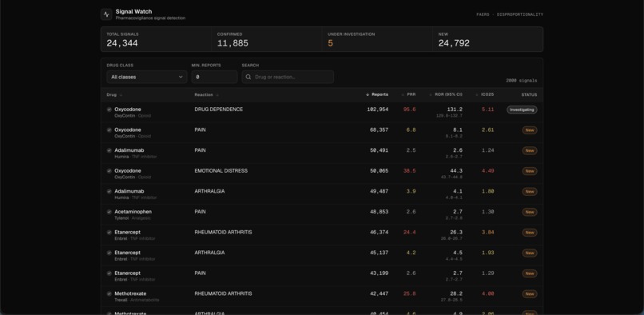Click the 102,954 reports value
This screenshot has height=315, width=644.
[x=377, y=110]
